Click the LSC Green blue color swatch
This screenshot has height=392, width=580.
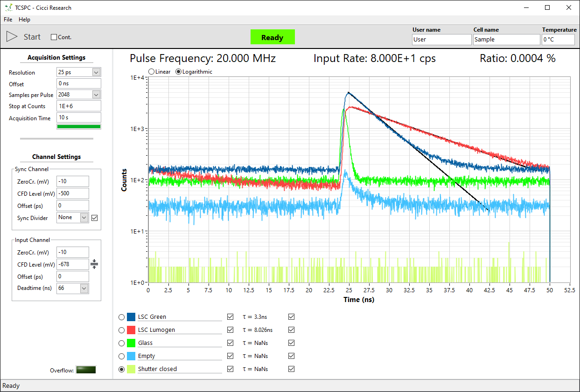[131, 317]
